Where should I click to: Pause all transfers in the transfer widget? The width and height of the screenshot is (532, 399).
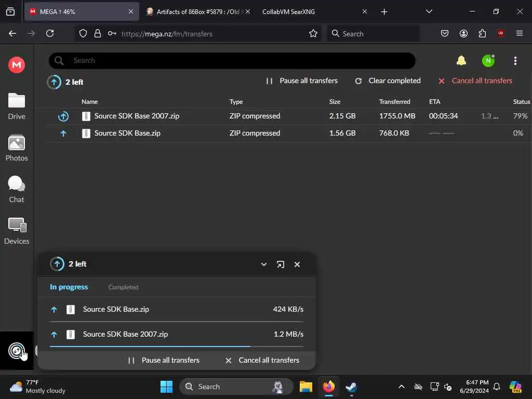[164, 361]
